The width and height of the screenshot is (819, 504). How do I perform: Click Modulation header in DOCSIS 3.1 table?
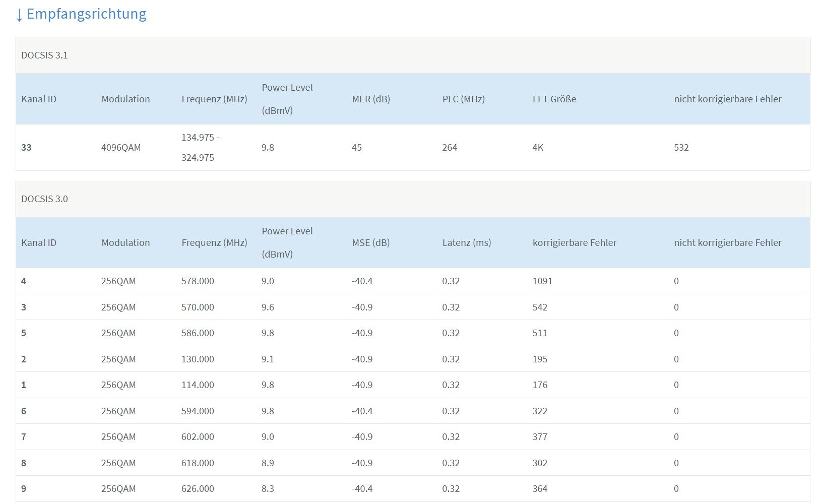[x=125, y=99]
